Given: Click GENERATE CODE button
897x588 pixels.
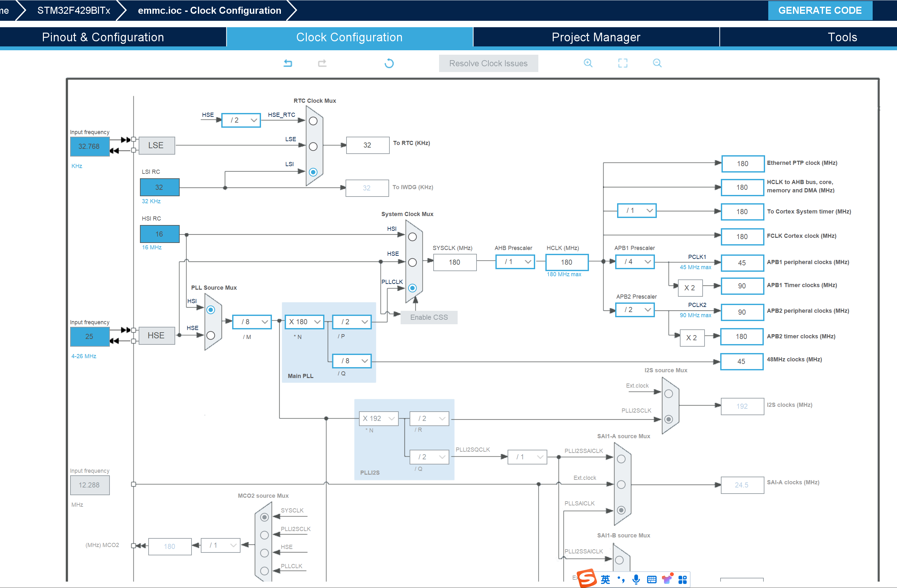Looking at the screenshot, I should (820, 10).
